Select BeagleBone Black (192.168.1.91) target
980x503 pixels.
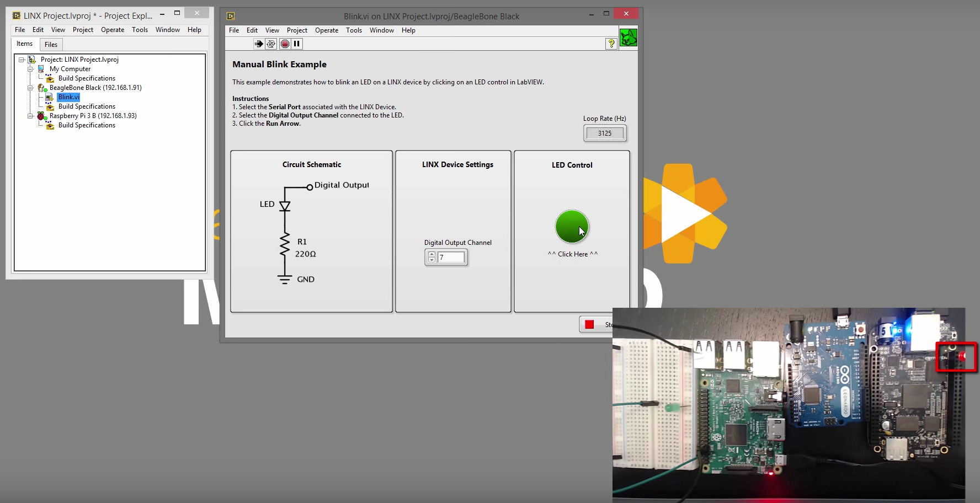95,88
